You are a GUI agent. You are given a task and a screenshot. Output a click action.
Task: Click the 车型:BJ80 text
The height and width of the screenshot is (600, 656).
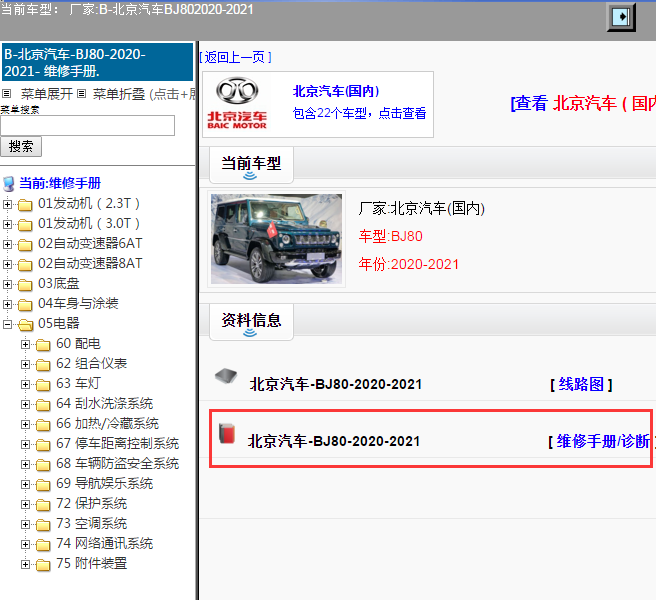coord(390,236)
